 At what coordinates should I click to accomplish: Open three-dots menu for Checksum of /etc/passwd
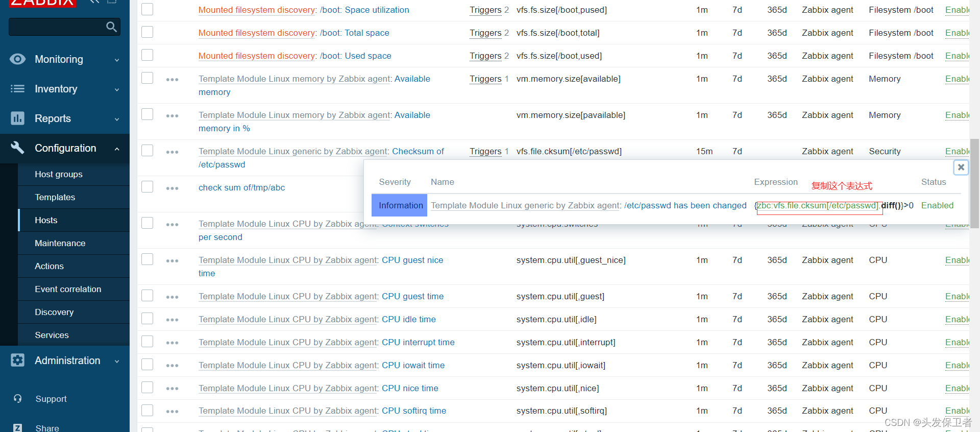pos(172,152)
